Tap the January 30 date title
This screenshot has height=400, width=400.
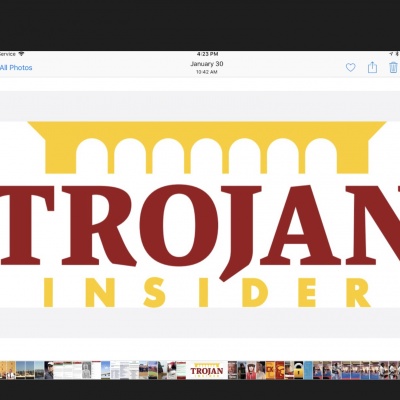click(x=207, y=64)
